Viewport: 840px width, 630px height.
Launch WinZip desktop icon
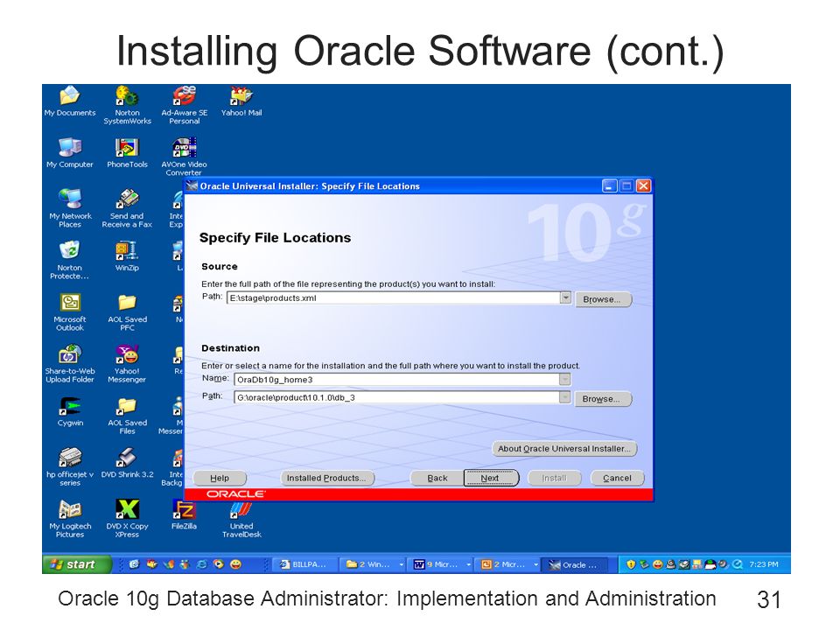[x=127, y=256]
